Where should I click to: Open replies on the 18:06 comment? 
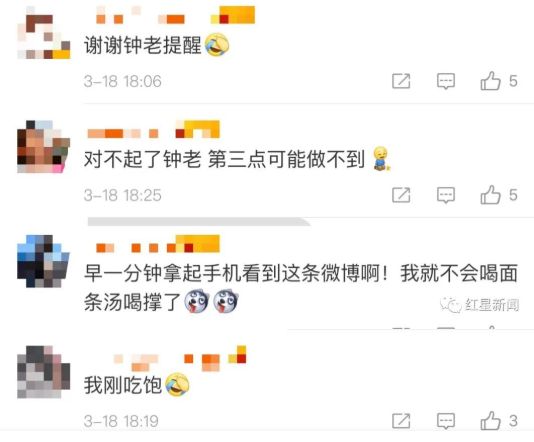446,81
